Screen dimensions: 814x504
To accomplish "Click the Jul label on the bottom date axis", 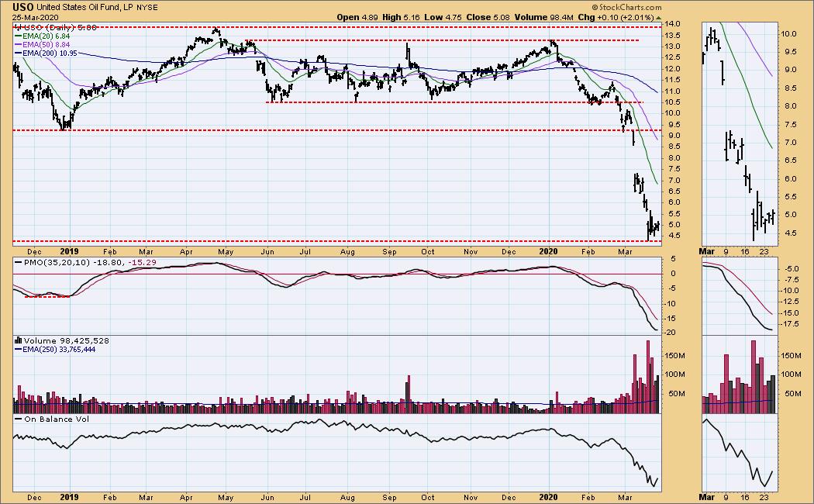I will (x=305, y=497).
